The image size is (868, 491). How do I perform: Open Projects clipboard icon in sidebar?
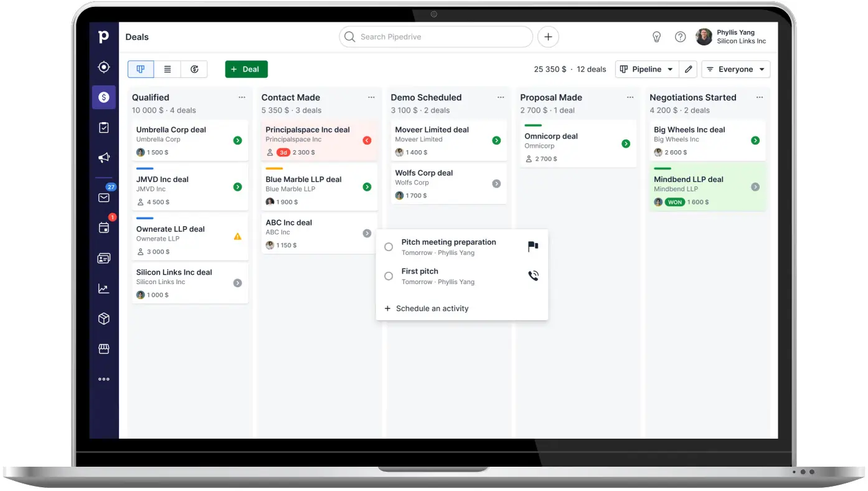point(104,128)
